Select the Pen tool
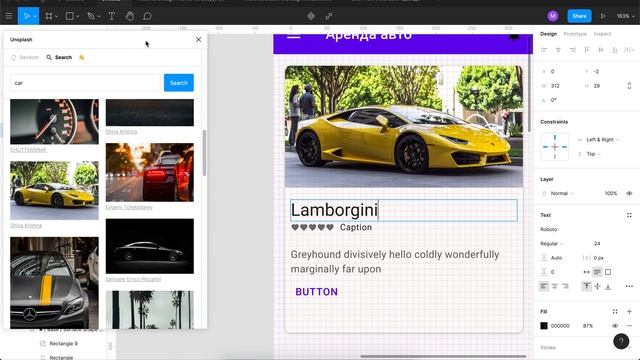 tap(91, 16)
